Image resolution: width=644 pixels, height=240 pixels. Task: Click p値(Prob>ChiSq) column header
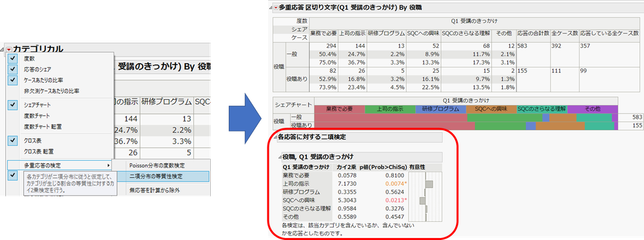[x=383, y=167]
